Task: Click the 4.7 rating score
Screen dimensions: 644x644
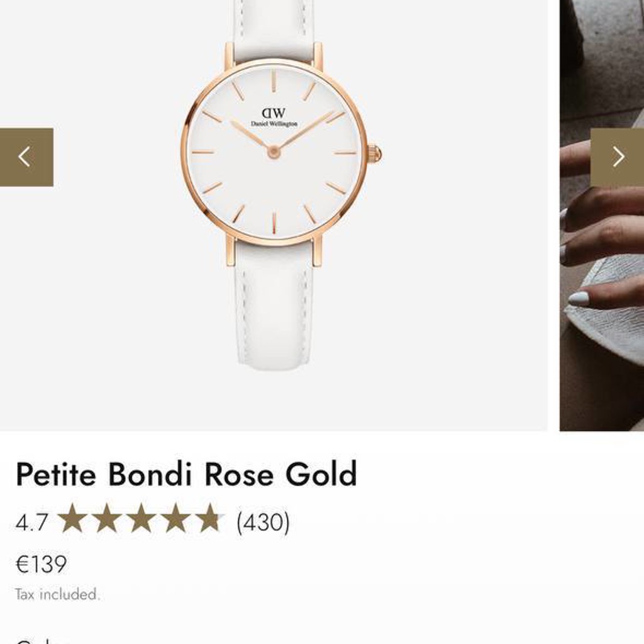Action: (32, 523)
